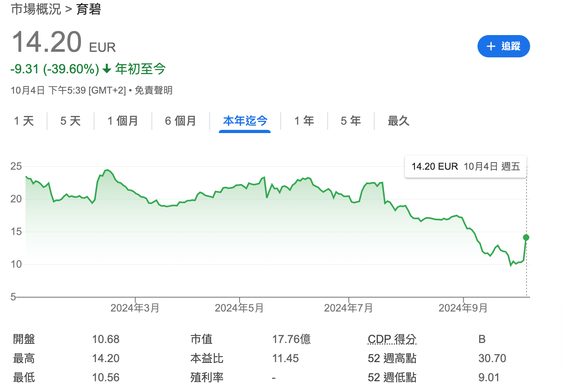Click the 最高 value 14.20
Viewport: 562px width, 392px height.
[106, 359]
